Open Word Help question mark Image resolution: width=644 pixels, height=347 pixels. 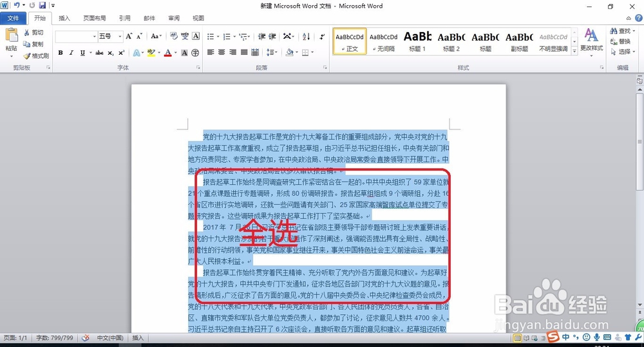pyautogui.click(x=639, y=18)
